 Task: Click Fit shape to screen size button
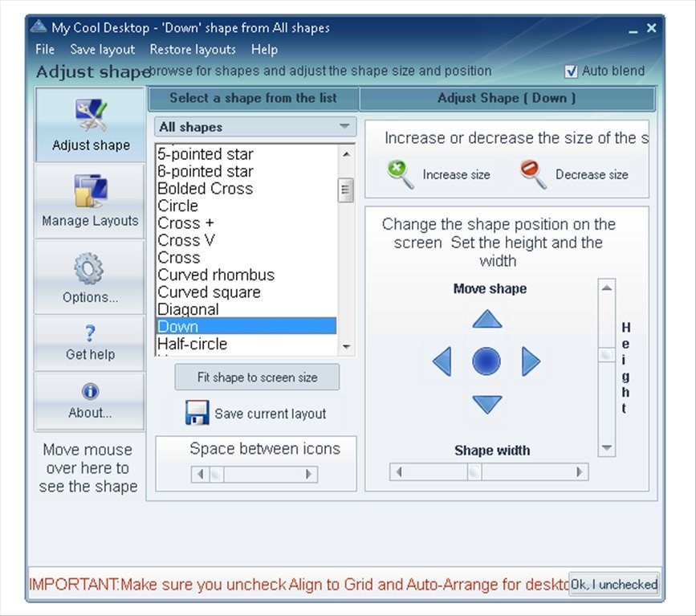pyautogui.click(x=257, y=377)
